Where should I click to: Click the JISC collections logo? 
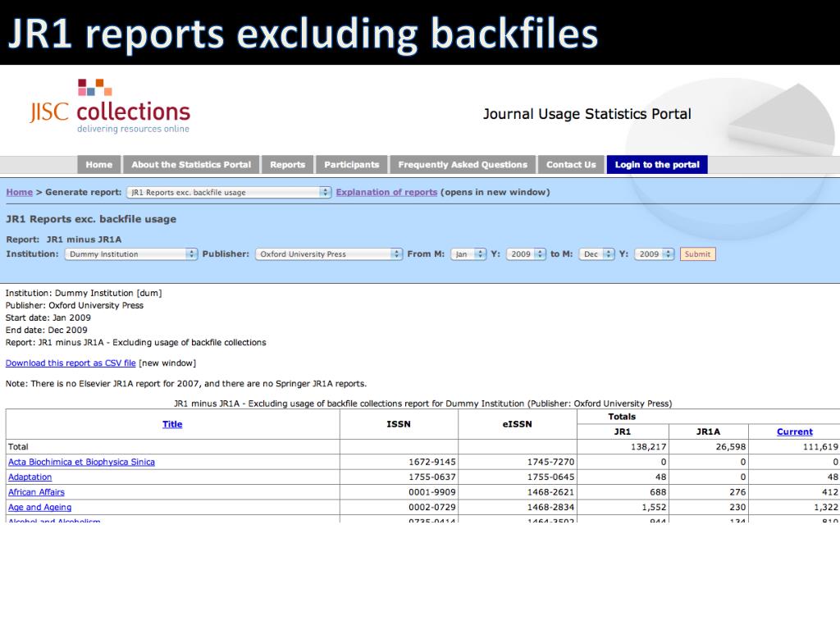click(x=110, y=107)
